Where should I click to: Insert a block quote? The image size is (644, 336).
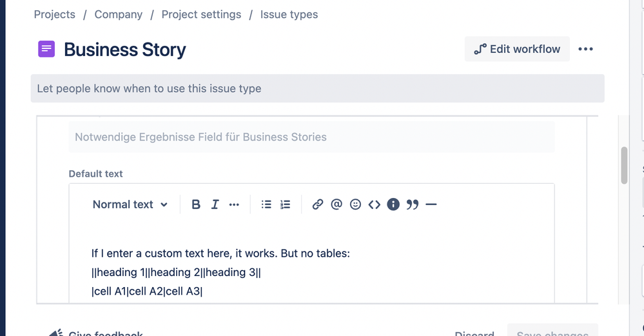coord(413,204)
